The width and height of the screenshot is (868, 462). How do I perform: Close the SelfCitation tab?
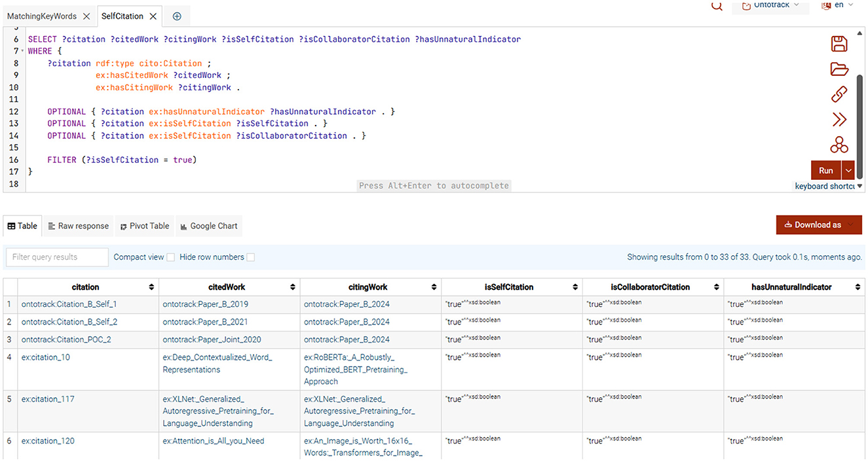click(x=153, y=16)
